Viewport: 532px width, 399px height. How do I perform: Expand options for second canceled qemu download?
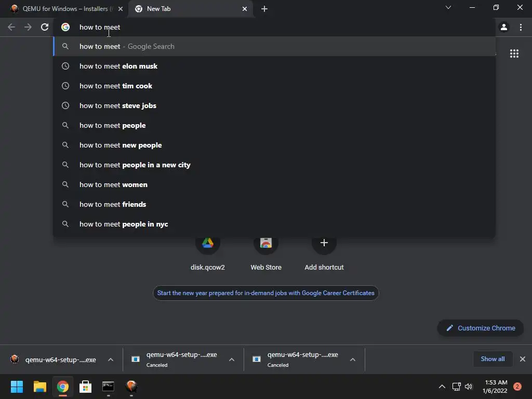[232, 360]
